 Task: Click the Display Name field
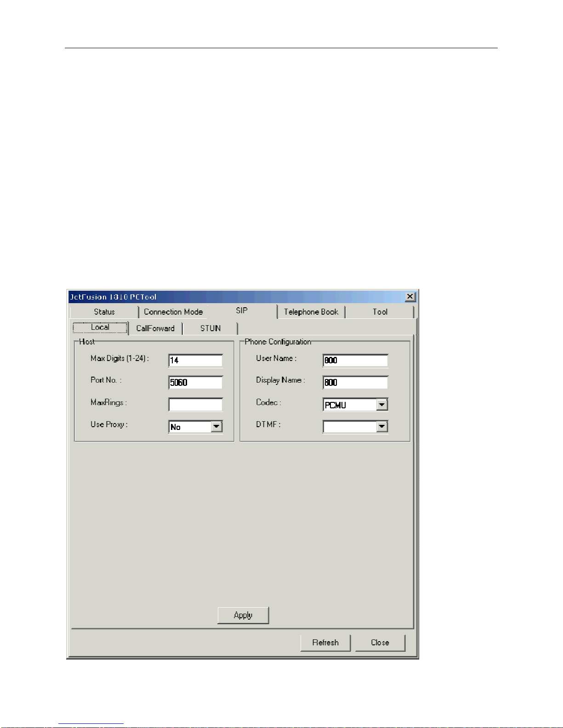coord(355,383)
